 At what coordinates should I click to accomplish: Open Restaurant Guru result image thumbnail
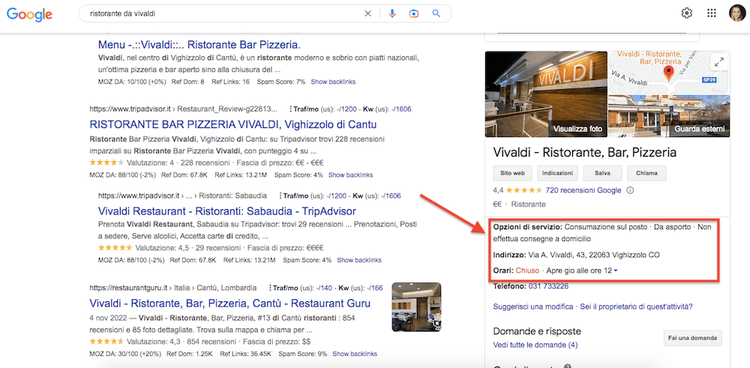pos(416,307)
